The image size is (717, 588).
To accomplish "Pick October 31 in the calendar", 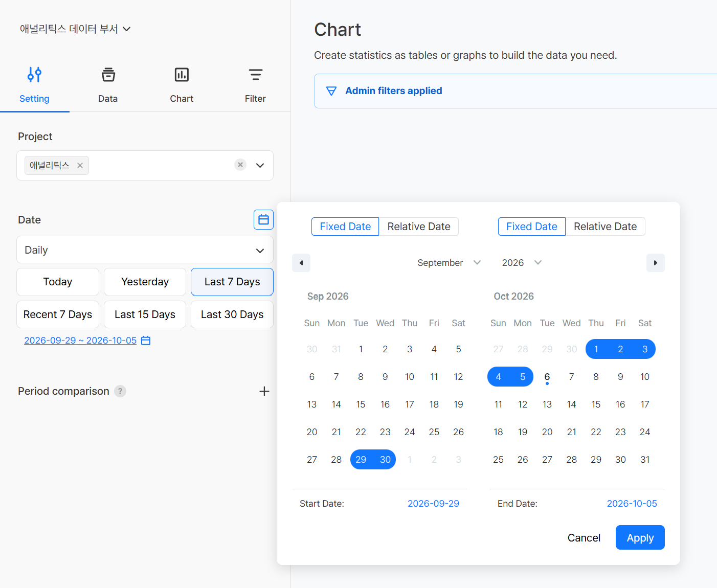I will [645, 460].
